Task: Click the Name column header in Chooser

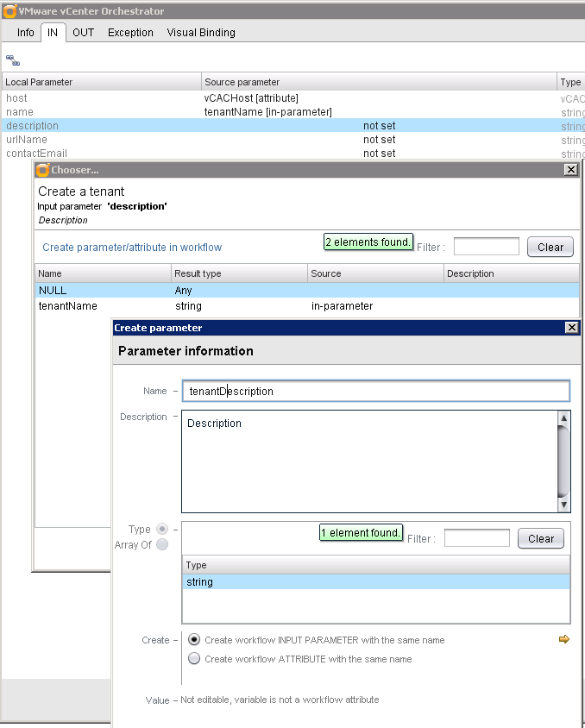Action: (x=103, y=273)
